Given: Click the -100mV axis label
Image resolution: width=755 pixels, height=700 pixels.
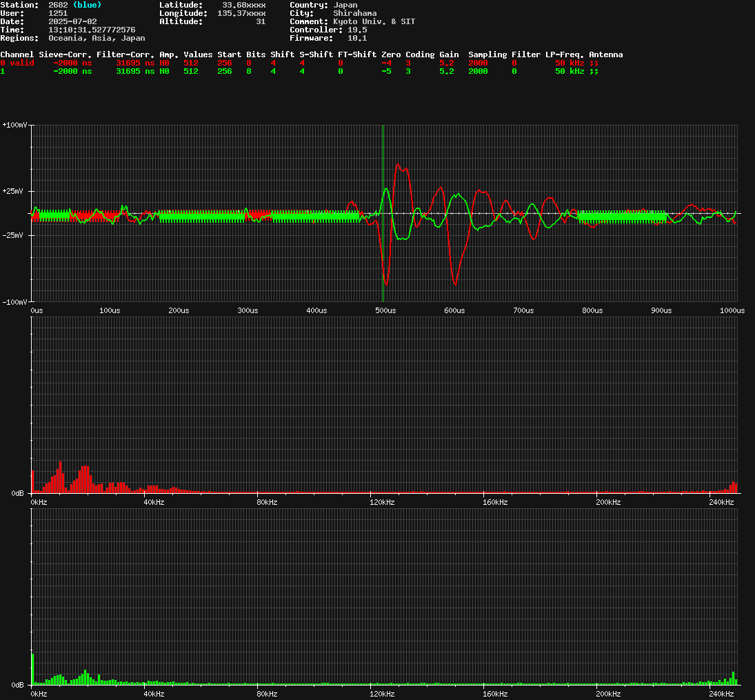Looking at the screenshot, I should [14, 302].
